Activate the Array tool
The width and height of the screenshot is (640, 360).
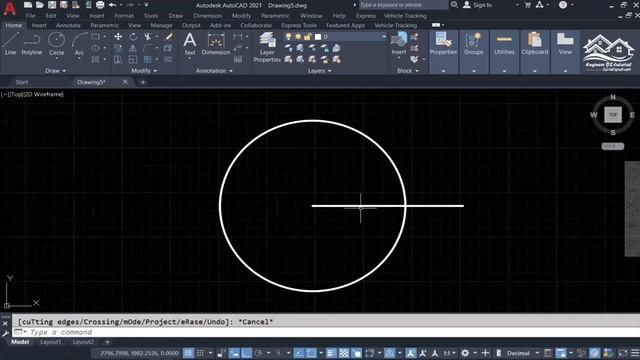148,60
